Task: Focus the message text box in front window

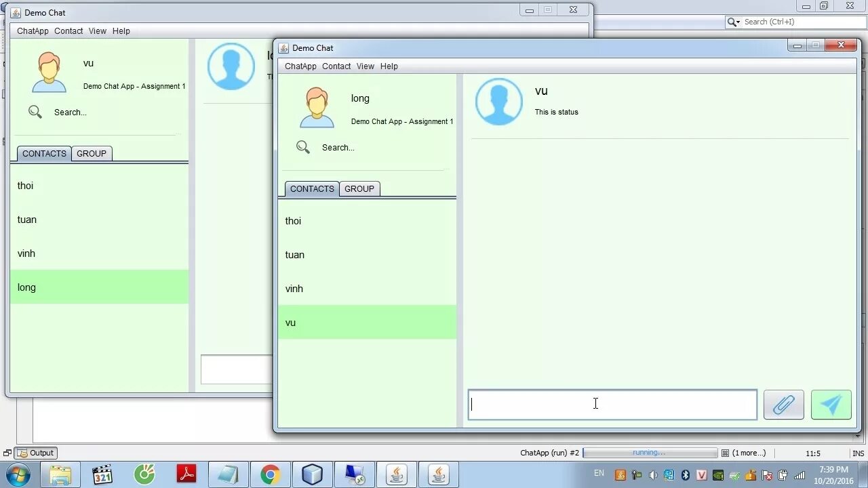Action: (x=612, y=405)
